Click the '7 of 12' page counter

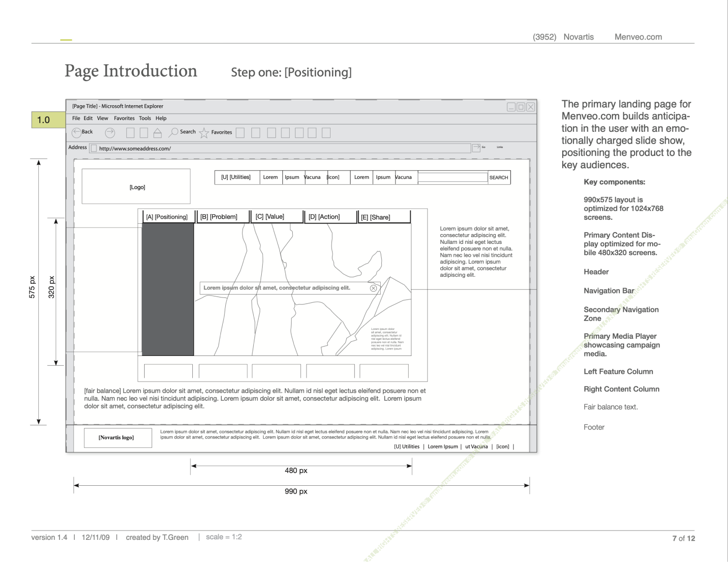[684, 538]
